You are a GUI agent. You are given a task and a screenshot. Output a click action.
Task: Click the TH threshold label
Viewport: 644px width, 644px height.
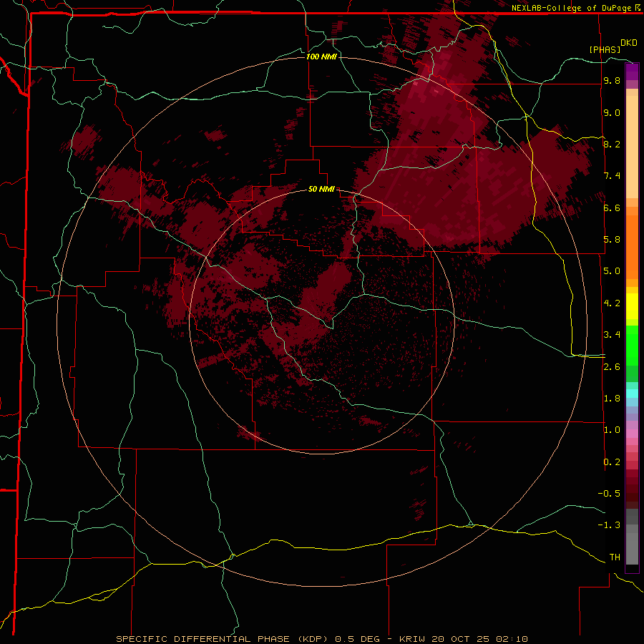[x=615, y=557]
